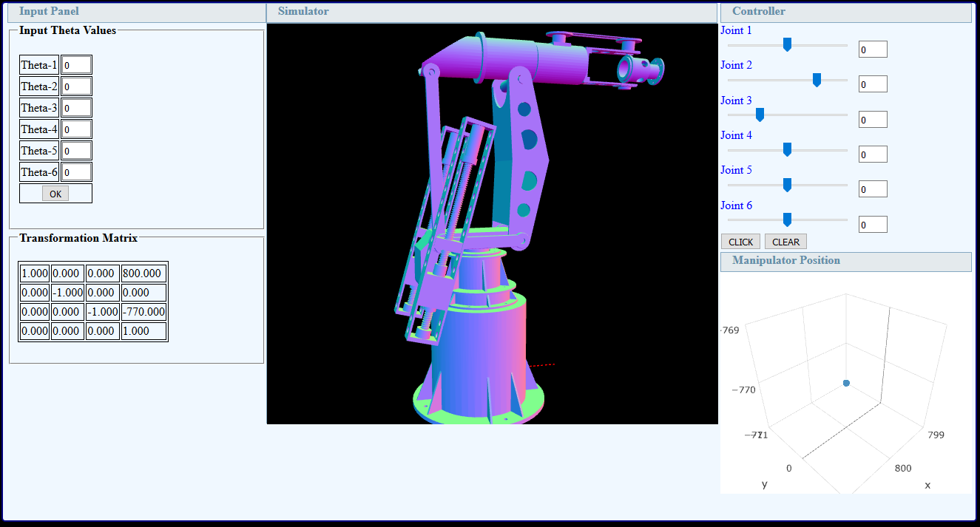
Task: Select the Theta-6 input field
Action: pyautogui.click(x=76, y=172)
